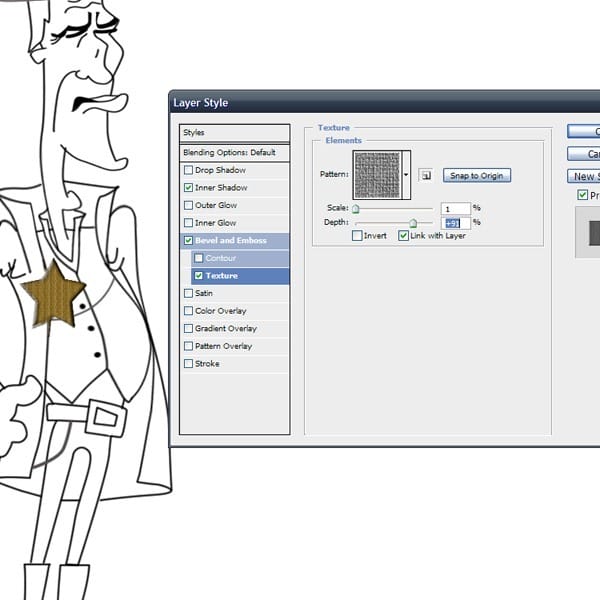Select the Pattern Overlay style row
Screen dimensions: 600x600
(x=235, y=346)
